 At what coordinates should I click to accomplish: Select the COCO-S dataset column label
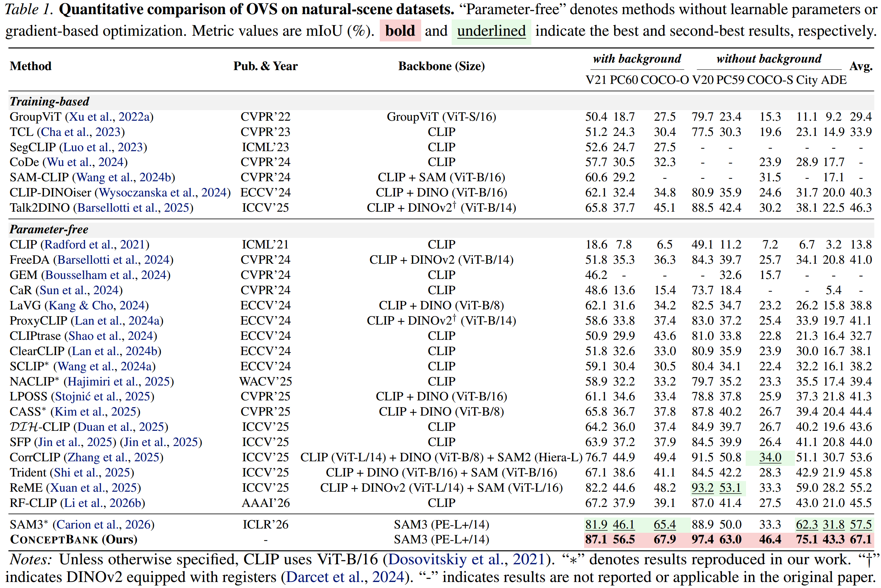click(770, 80)
